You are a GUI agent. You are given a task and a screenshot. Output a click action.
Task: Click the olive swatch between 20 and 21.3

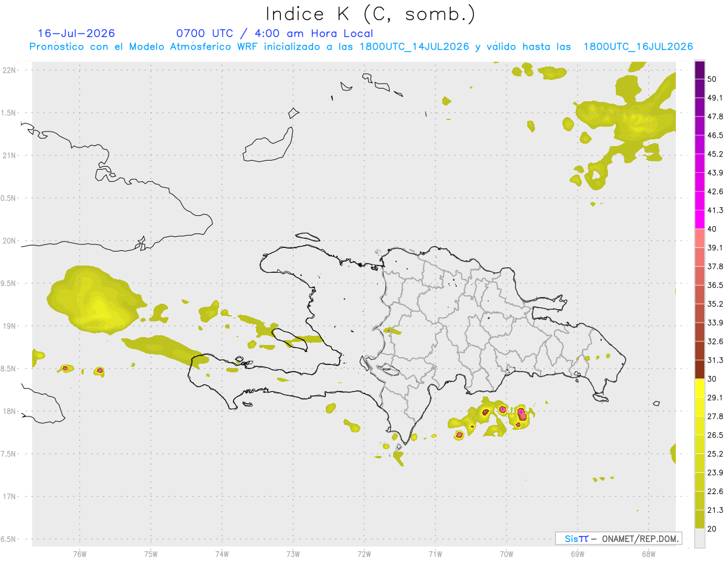(700, 519)
